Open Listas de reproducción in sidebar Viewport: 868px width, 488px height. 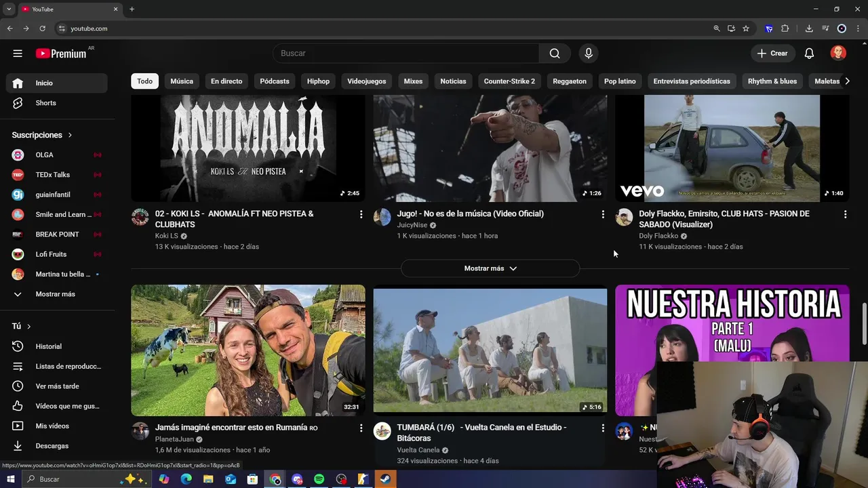coord(57,366)
